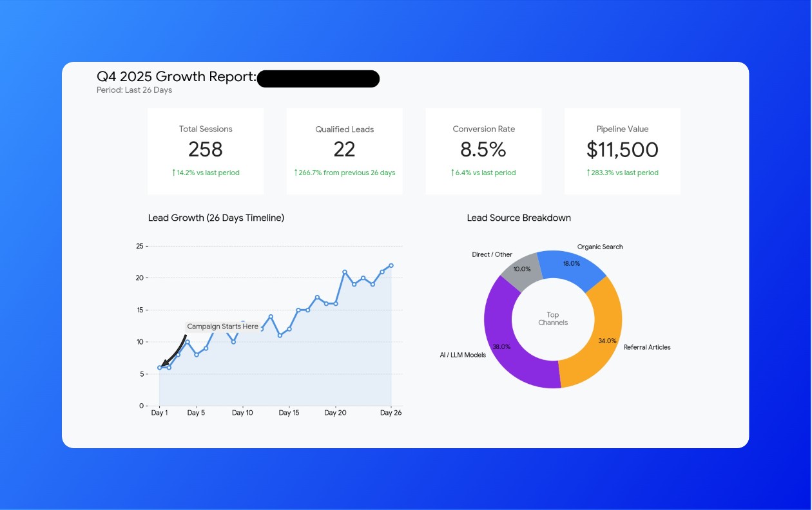
Task: Select the blue Organic Search donut segment
Action: tap(570, 265)
